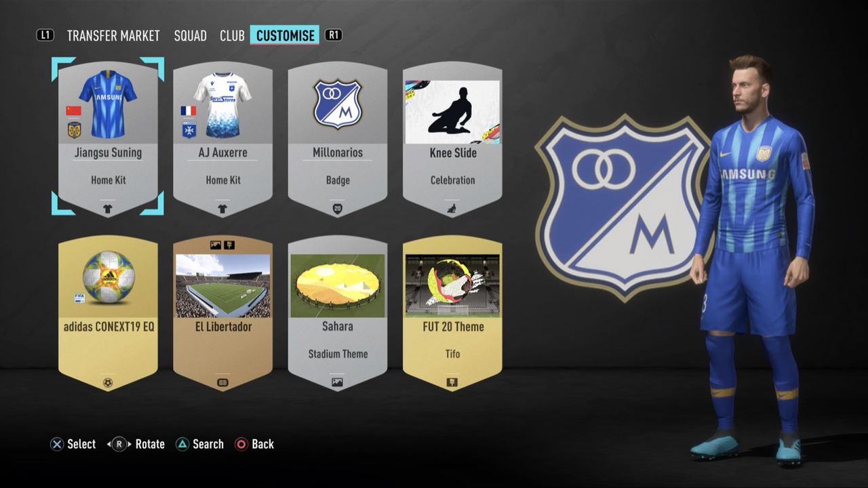Choose the FUT 20 Theme Tifo card
Screen dimensions: 868x488
(452, 313)
